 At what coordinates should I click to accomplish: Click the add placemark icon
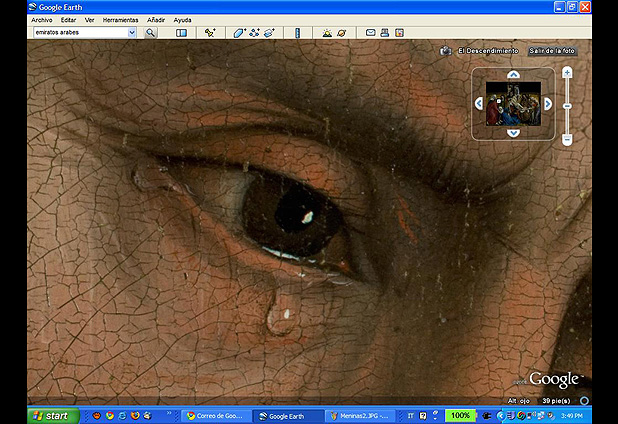(210, 32)
